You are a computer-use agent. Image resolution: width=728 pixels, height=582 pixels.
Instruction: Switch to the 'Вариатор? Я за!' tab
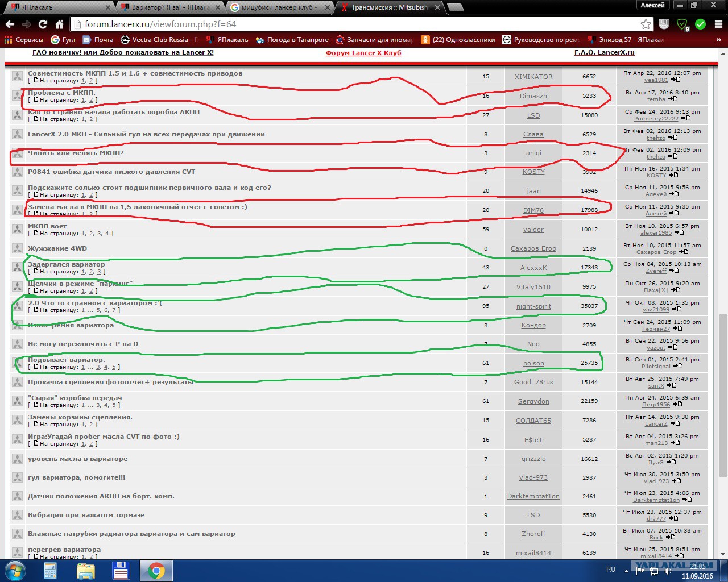pos(171,7)
